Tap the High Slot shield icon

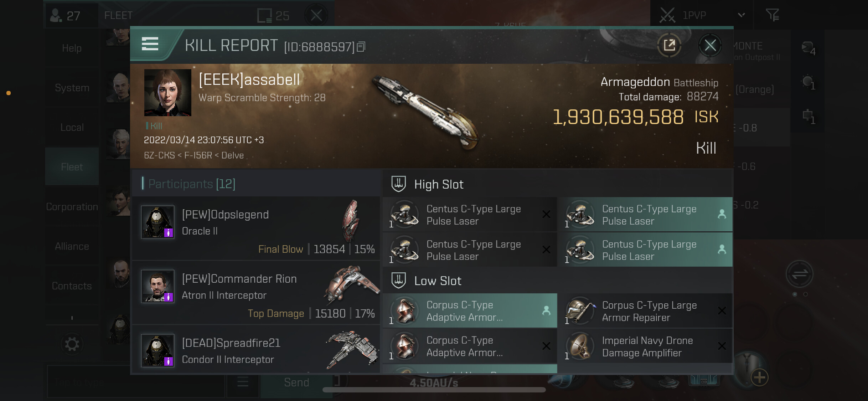[x=398, y=184]
